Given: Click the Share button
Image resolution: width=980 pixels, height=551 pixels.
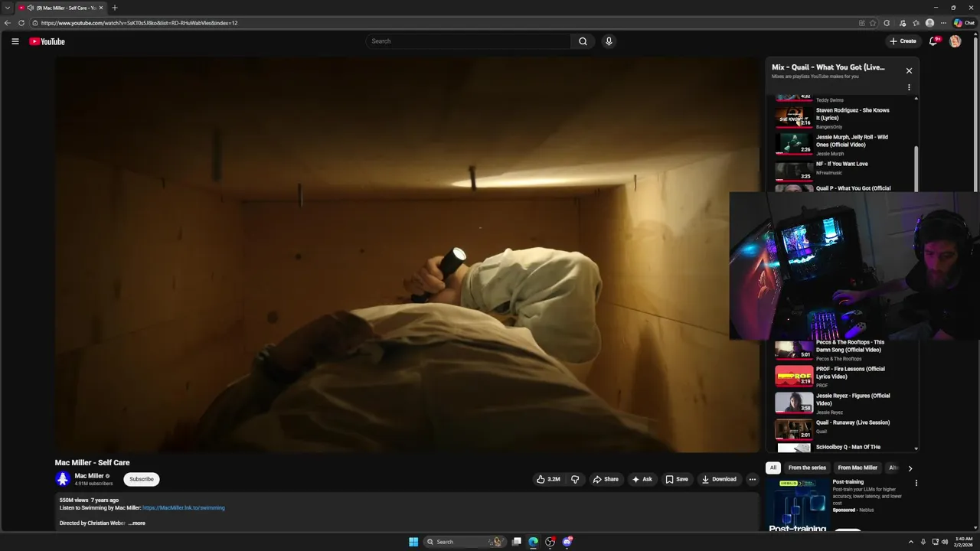Looking at the screenshot, I should (606, 479).
